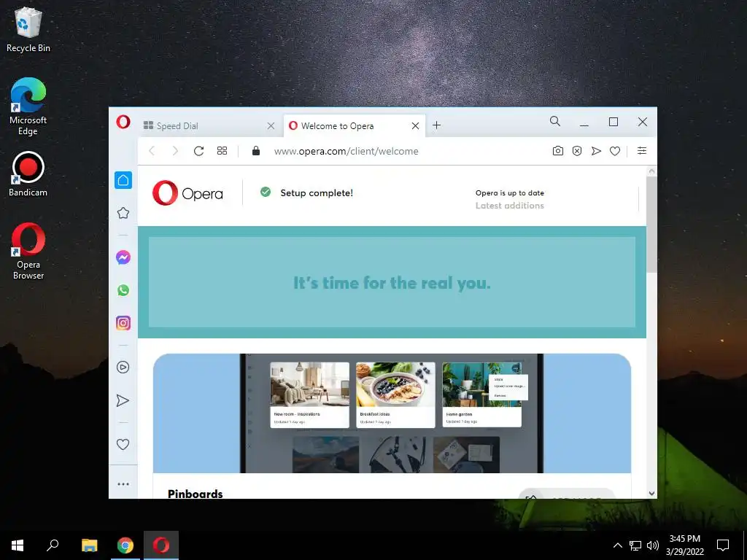Screen dimensions: 747x560
Task: Open Google Chrome from the taskbar
Action: [x=125, y=545]
